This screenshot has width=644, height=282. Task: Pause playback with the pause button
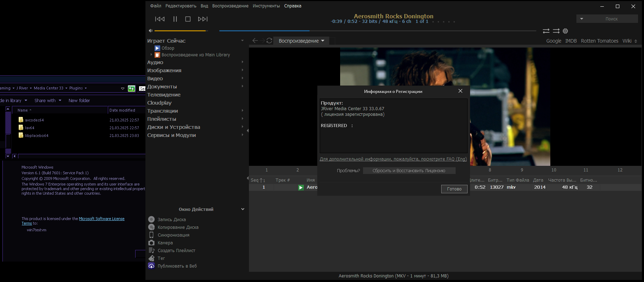(x=175, y=19)
